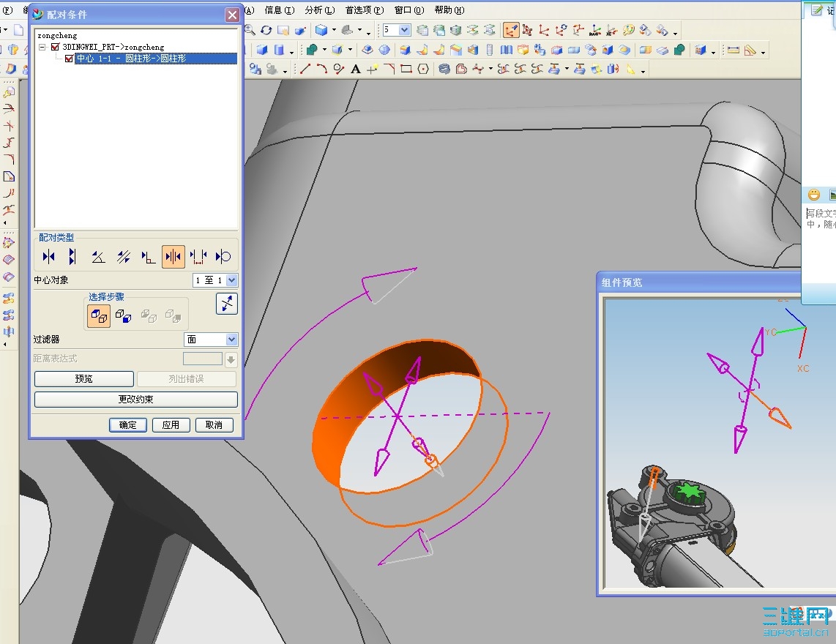This screenshot has width=836, height=644.
Task: Select the Tangent constraint type icon
Action: [x=223, y=257]
